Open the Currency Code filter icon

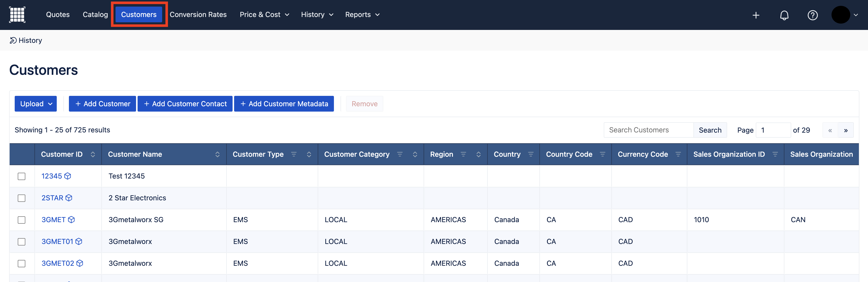point(678,154)
